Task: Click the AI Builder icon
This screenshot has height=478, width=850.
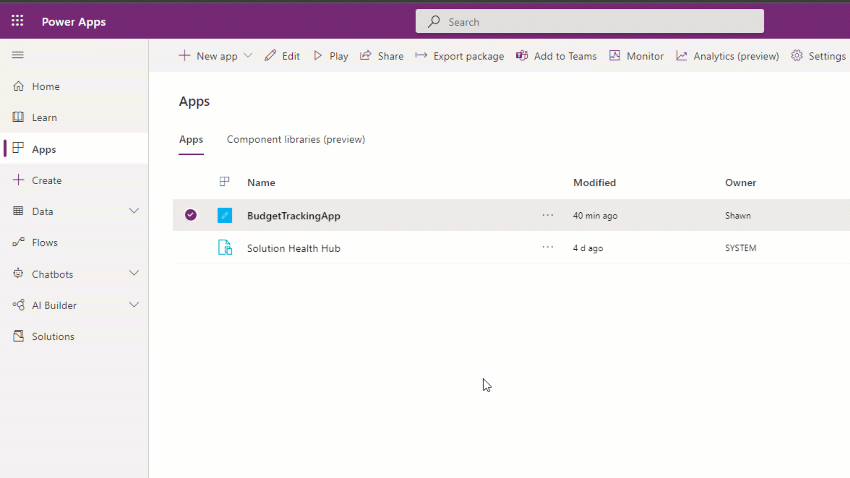Action: point(18,305)
